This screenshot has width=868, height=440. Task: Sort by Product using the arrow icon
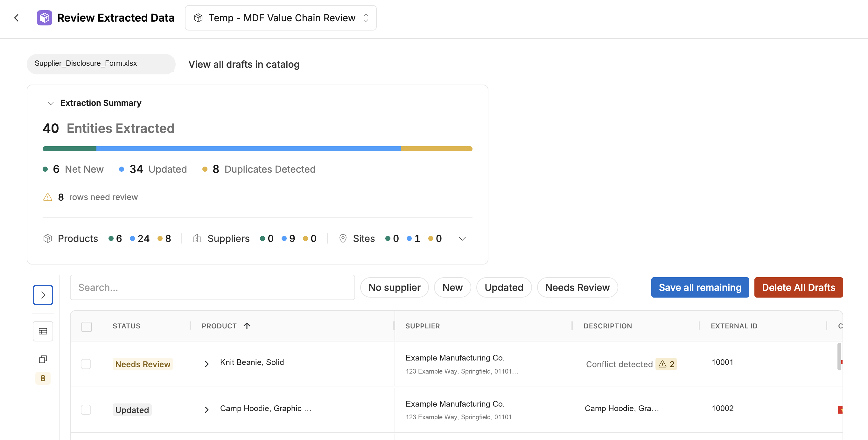247,326
